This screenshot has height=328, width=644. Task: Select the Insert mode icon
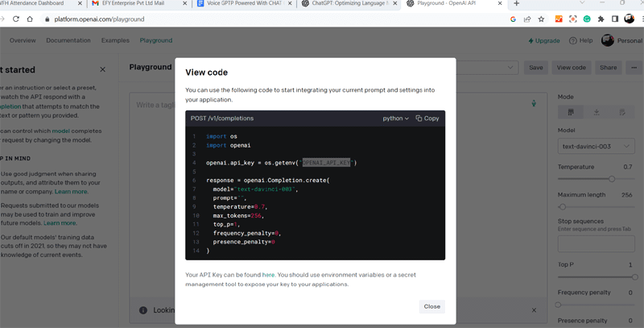(x=597, y=112)
